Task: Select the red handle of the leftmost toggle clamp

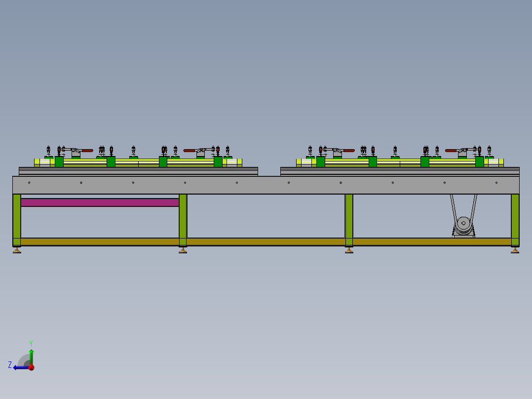Action: [87, 151]
